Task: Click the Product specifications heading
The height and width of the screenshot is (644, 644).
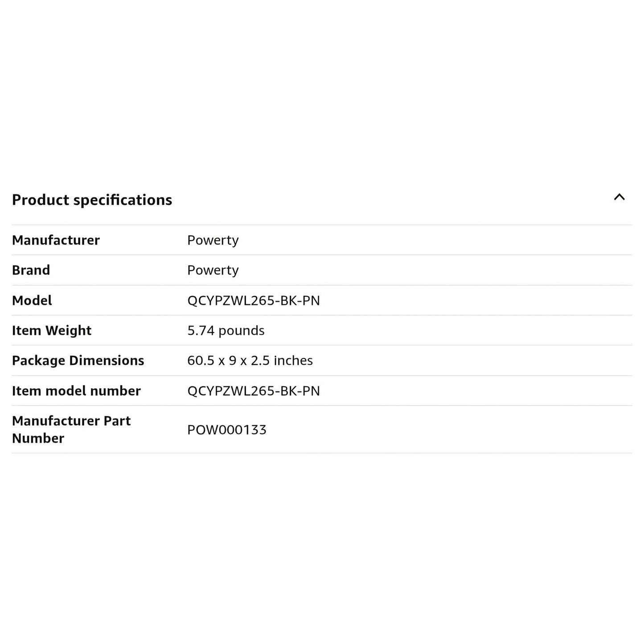Action: [x=92, y=200]
